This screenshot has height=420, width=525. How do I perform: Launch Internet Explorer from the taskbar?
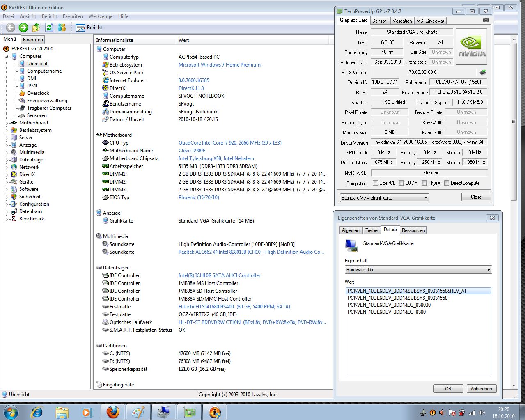[x=37, y=412]
